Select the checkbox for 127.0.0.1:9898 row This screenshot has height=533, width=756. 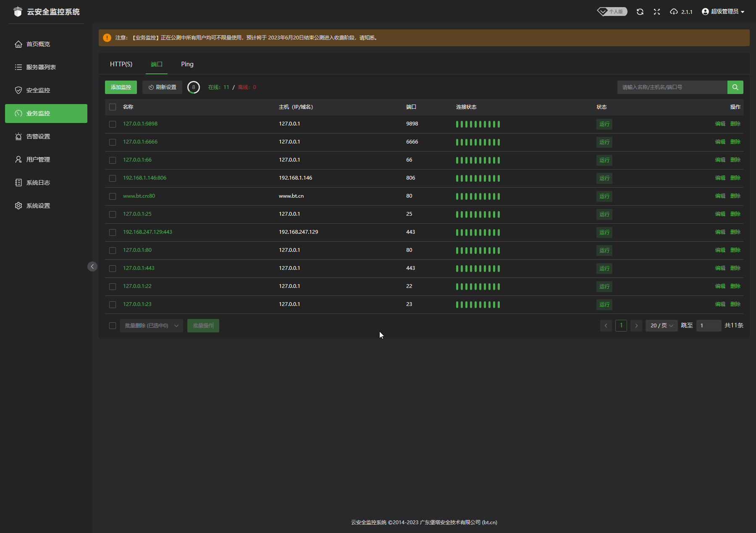pyautogui.click(x=113, y=124)
